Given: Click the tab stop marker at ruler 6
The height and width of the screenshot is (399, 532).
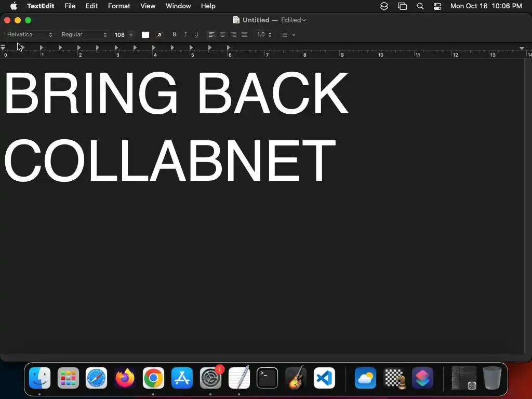Looking at the screenshot, I should pyautogui.click(x=229, y=47).
